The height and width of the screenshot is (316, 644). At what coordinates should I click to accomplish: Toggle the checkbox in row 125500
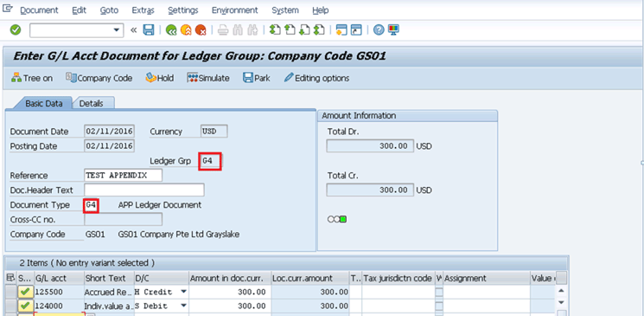tap(439, 292)
